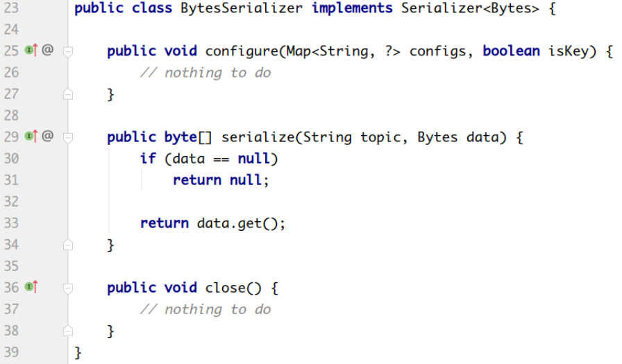Click implements-method gutter icon beside serialize

[x=31, y=137]
